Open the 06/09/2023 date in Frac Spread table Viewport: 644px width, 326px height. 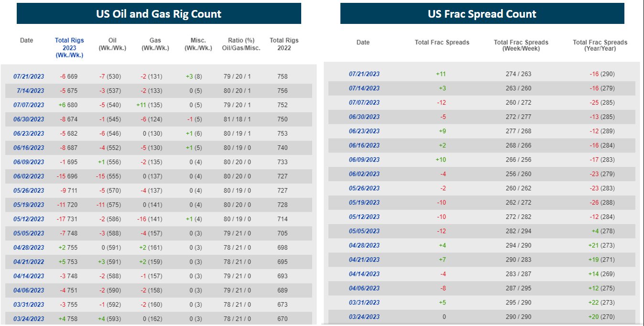(x=364, y=160)
